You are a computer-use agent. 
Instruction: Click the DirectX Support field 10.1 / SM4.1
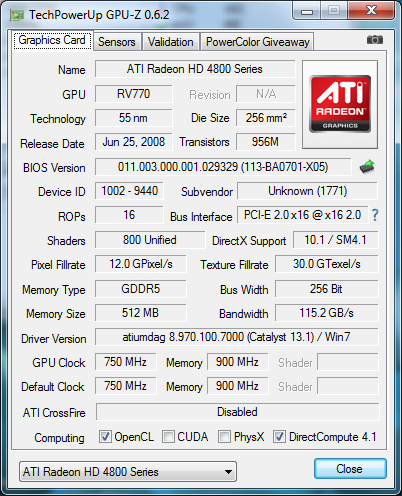tap(336, 240)
